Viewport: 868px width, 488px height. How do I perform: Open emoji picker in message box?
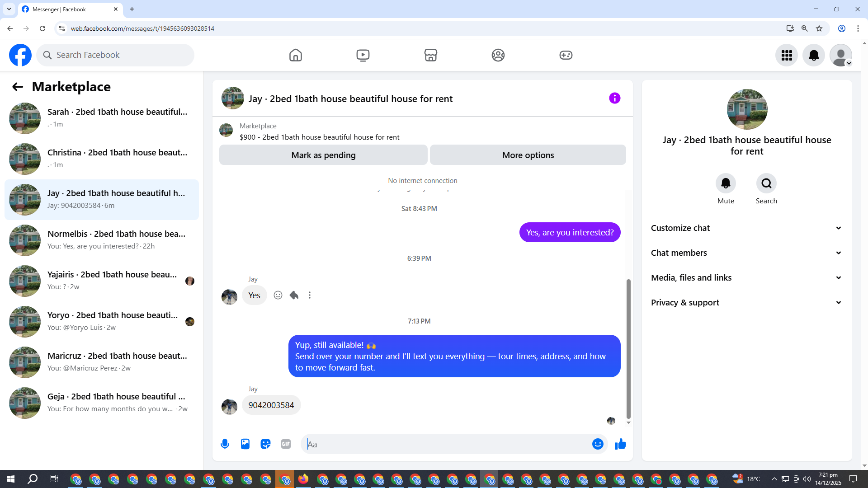598,444
